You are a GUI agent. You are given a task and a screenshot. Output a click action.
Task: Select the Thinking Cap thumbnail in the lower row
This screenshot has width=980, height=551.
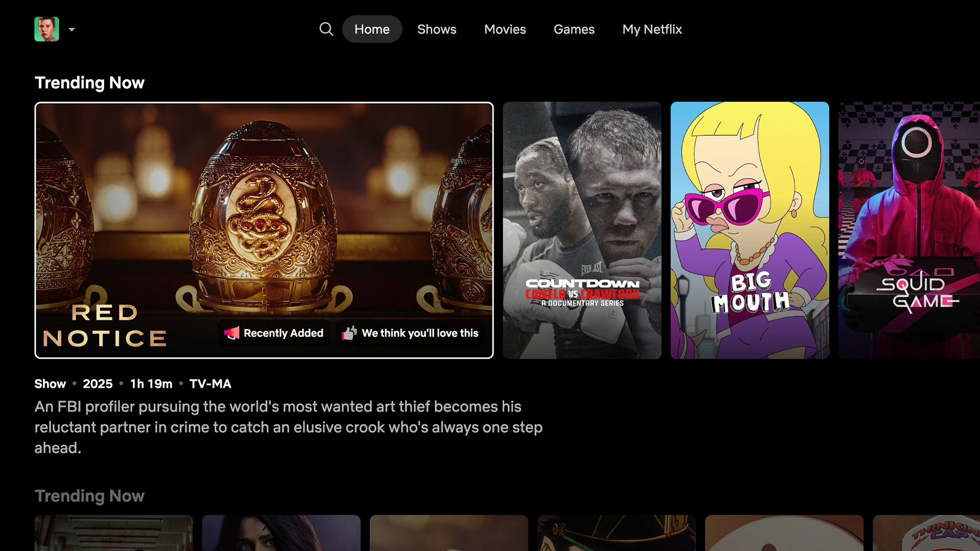(x=926, y=533)
